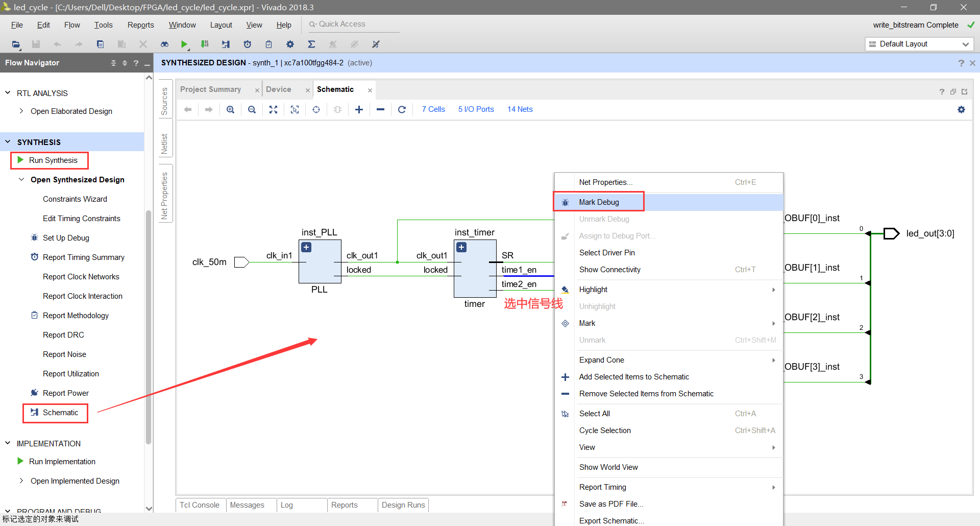The height and width of the screenshot is (526, 980).
Task: Click the 5 I/O Ports link
Action: pos(476,109)
